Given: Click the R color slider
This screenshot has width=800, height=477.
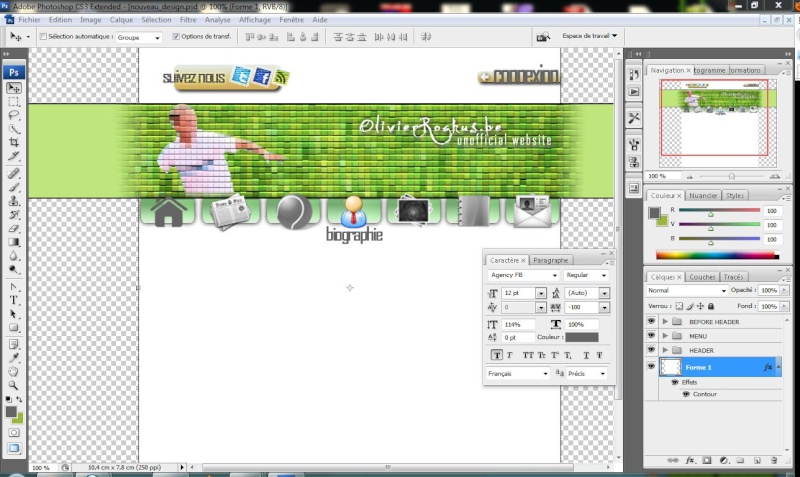Looking at the screenshot, I should point(719,210).
